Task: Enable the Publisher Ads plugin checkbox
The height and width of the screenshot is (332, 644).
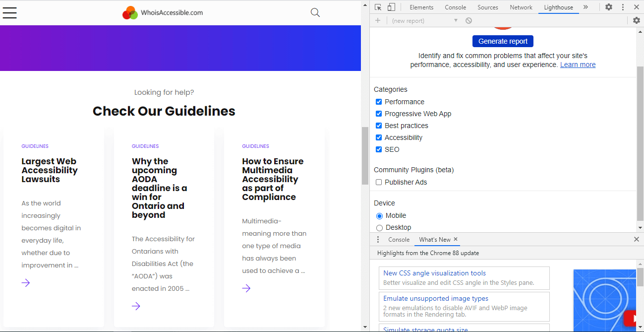Action: (379, 182)
